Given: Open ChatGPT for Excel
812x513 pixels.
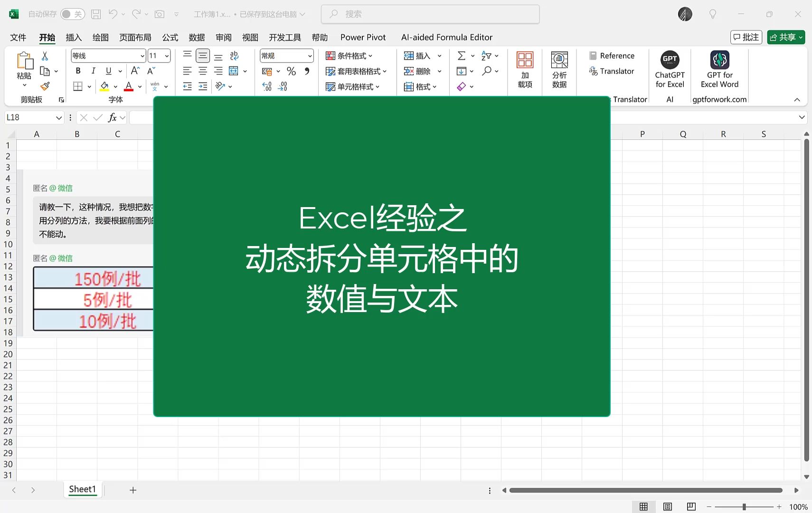Looking at the screenshot, I should click(669, 70).
